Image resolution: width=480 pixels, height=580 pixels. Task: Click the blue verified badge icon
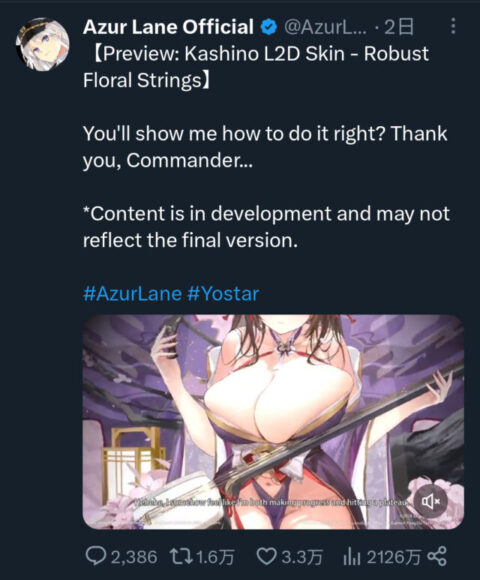(269, 27)
